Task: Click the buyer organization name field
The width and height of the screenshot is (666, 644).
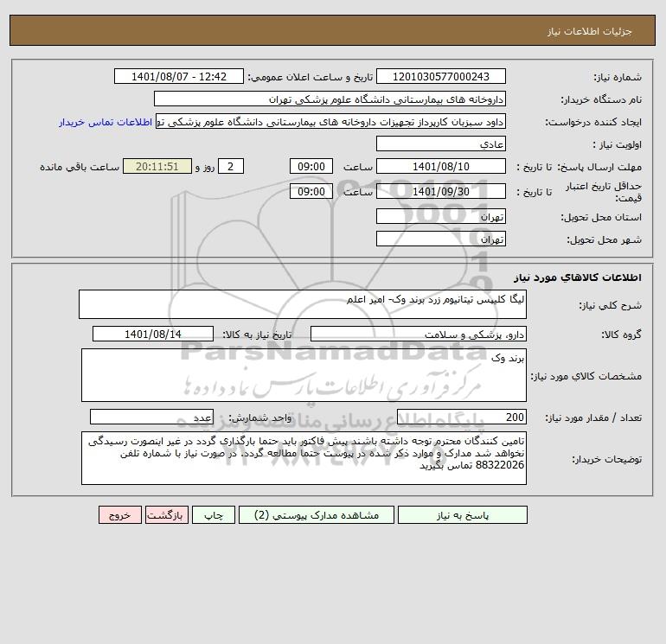Action: 330,99
